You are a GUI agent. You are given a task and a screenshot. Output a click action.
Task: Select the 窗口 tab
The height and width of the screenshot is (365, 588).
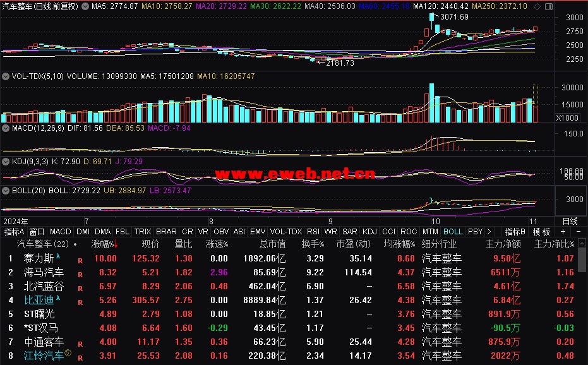pos(37,232)
